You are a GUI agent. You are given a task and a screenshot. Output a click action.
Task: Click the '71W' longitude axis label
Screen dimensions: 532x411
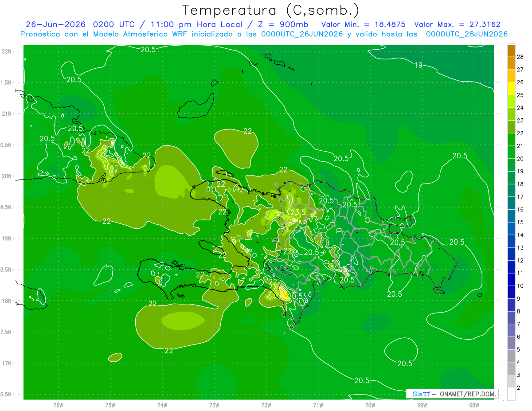point(318,405)
